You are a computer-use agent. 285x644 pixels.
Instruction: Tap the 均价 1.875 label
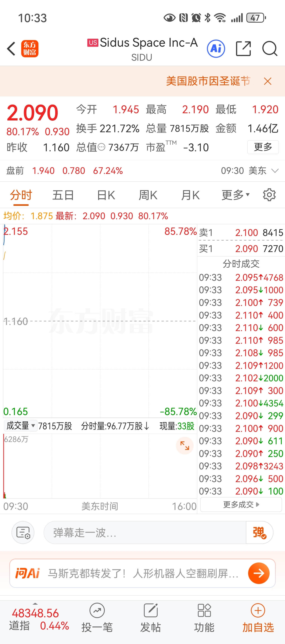coord(28,216)
